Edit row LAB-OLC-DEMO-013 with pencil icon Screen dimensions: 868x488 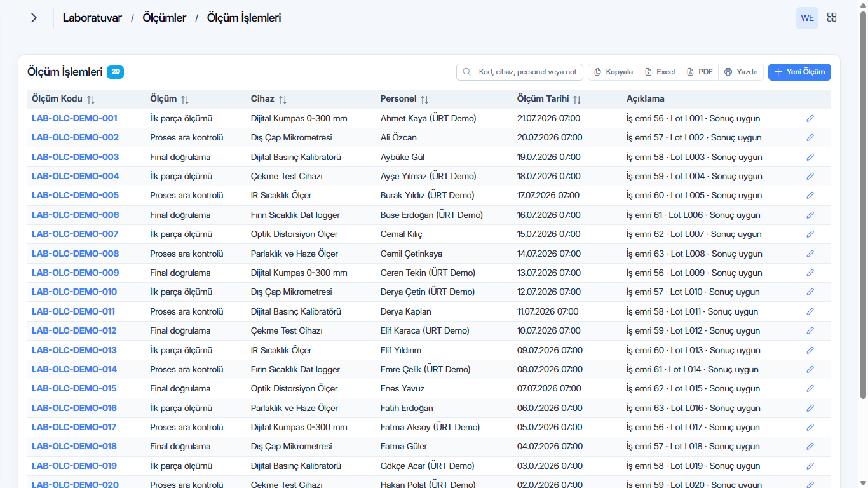tap(810, 350)
